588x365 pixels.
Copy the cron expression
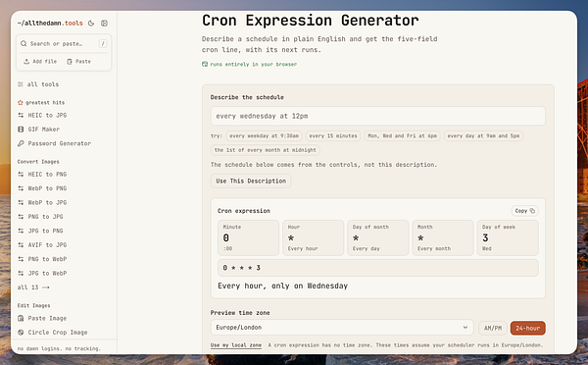pyautogui.click(x=525, y=211)
